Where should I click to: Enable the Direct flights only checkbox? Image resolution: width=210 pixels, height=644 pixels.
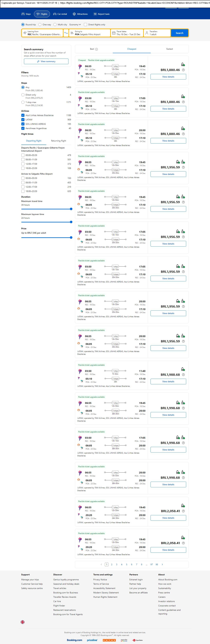pyautogui.click(x=85, y=25)
